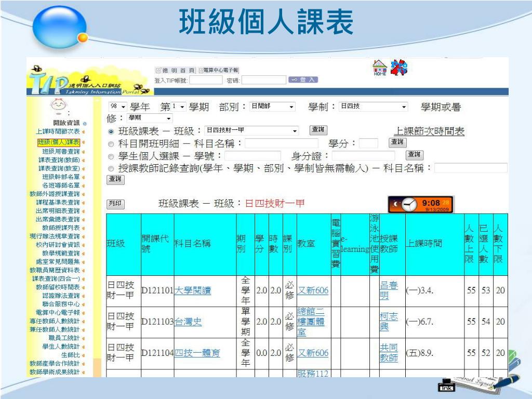Open 教師留校時間表 in the sidebar
532x399 pixels.
tap(58, 287)
